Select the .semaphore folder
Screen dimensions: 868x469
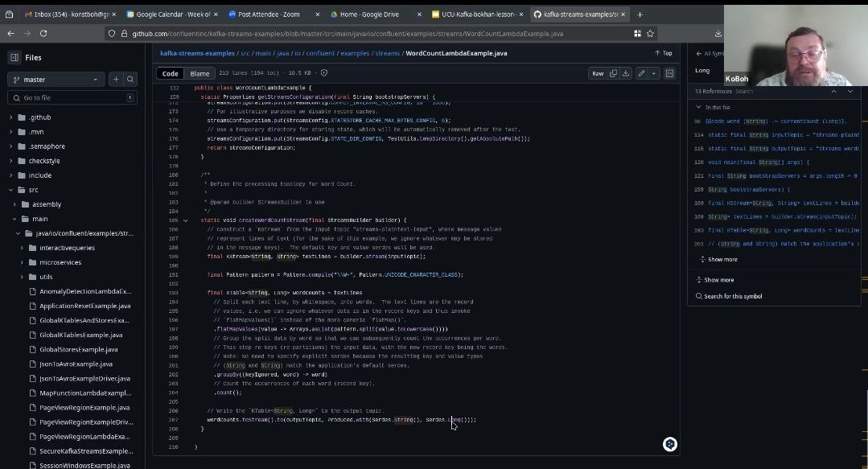[x=47, y=146]
